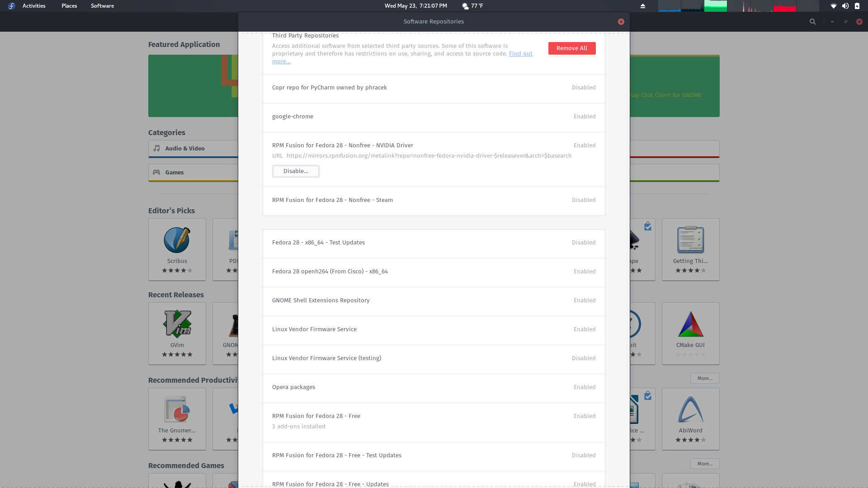Image resolution: width=868 pixels, height=488 pixels.
Task: Click the eject removable drive icon
Action: click(x=642, y=6)
